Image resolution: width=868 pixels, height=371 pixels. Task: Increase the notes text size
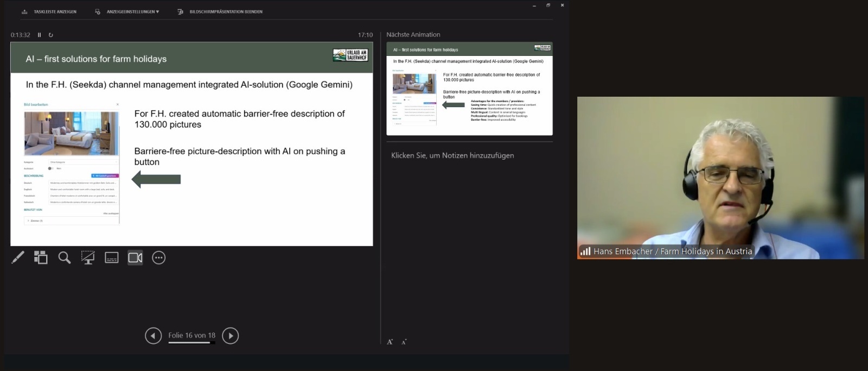[x=390, y=342]
